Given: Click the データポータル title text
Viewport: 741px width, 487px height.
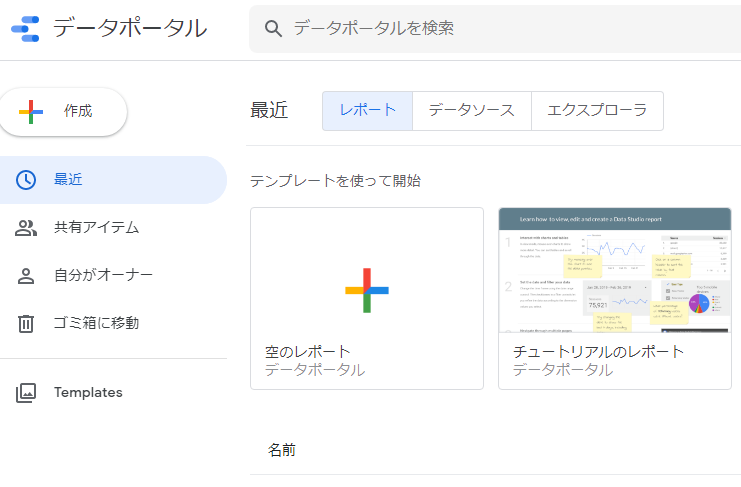Looking at the screenshot, I should tap(130, 28).
